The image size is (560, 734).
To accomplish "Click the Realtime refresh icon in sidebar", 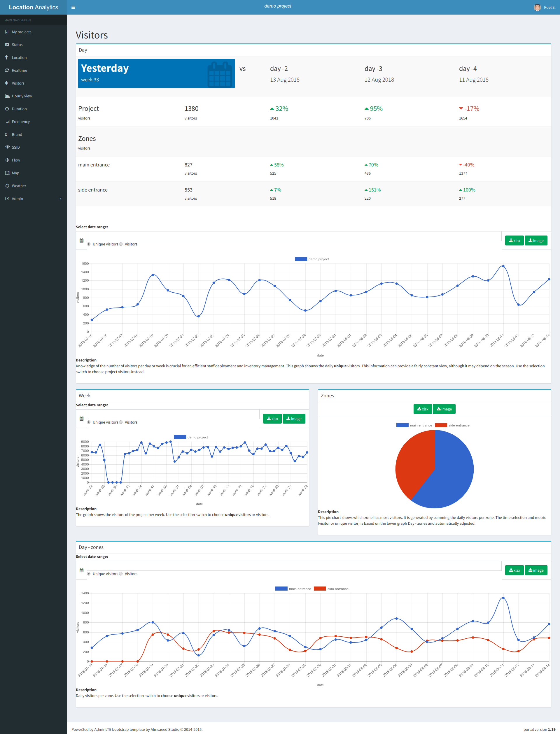I will click(x=7, y=70).
